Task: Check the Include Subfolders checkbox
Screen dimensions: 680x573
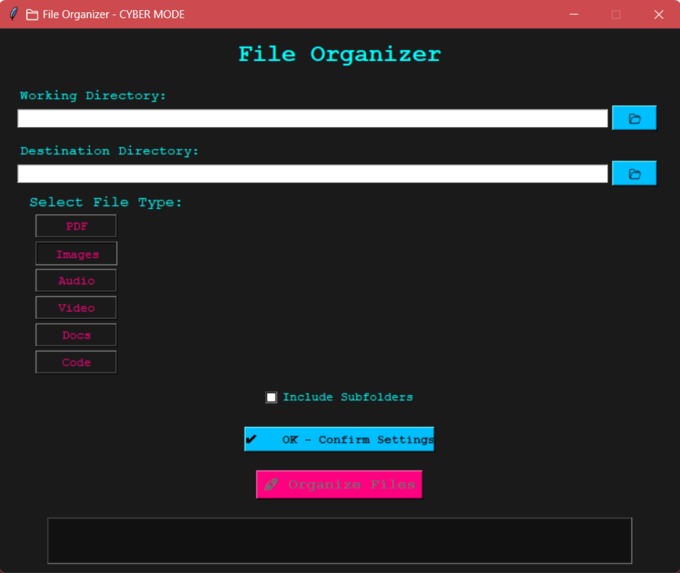Action: click(271, 397)
